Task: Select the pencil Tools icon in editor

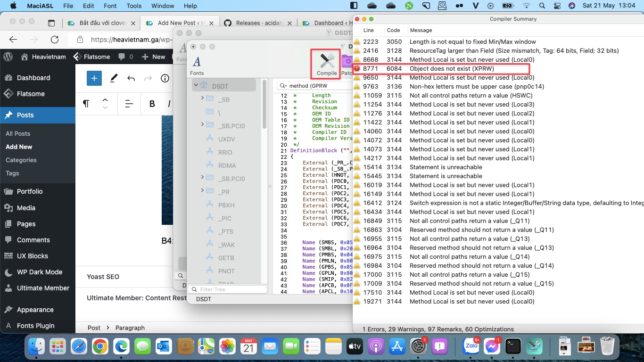Action: tap(114, 78)
